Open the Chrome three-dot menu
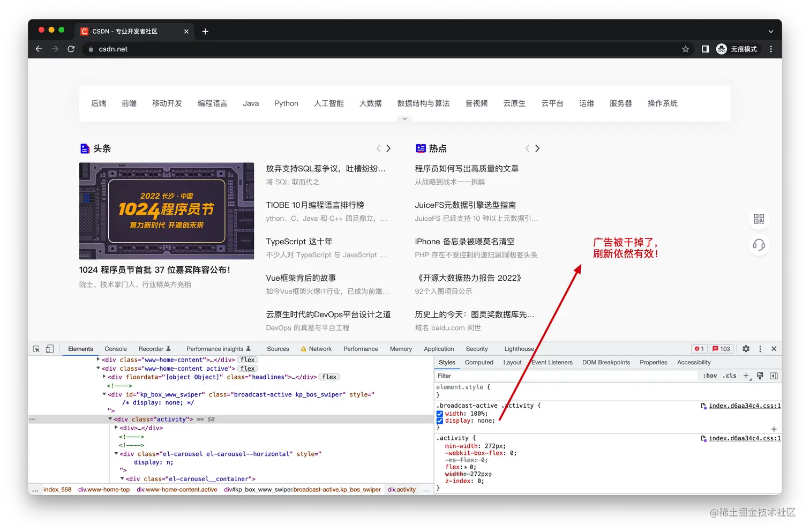This screenshot has width=810, height=532. 771,49
